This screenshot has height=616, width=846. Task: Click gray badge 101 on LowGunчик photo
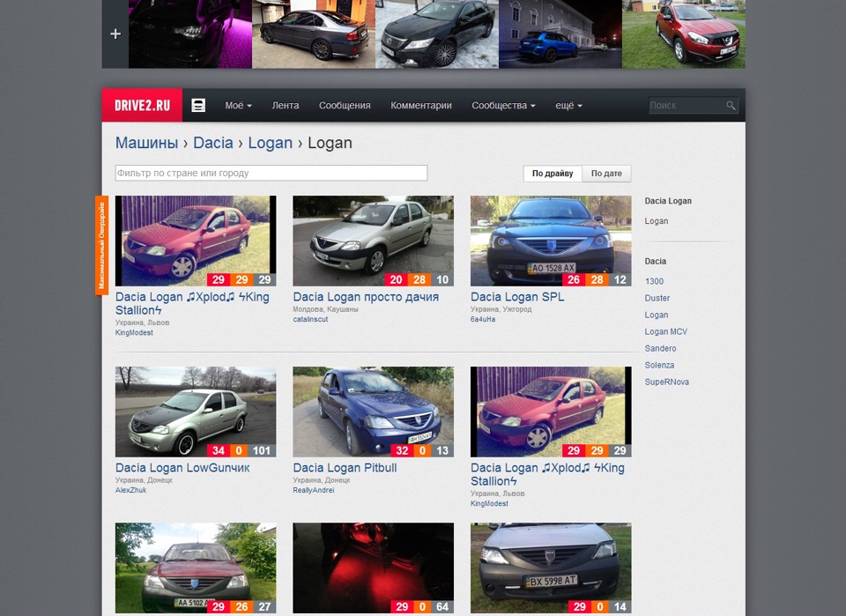262,450
